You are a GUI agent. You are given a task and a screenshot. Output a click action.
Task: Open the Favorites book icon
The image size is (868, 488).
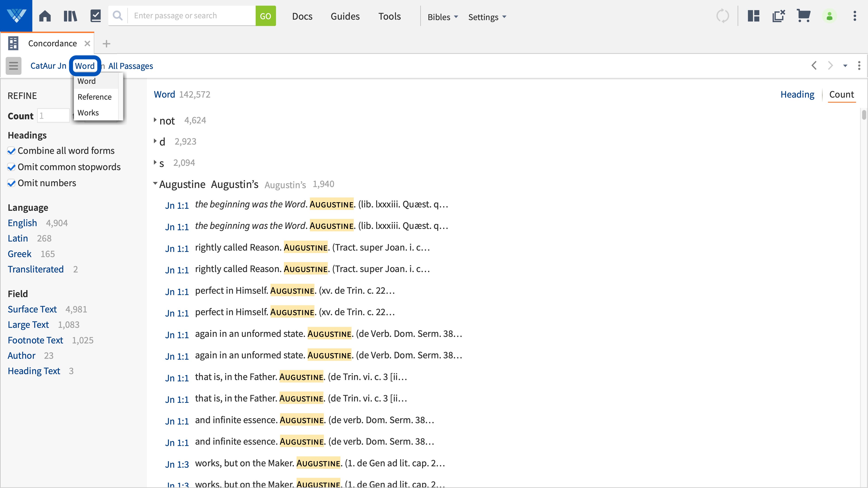tap(95, 16)
